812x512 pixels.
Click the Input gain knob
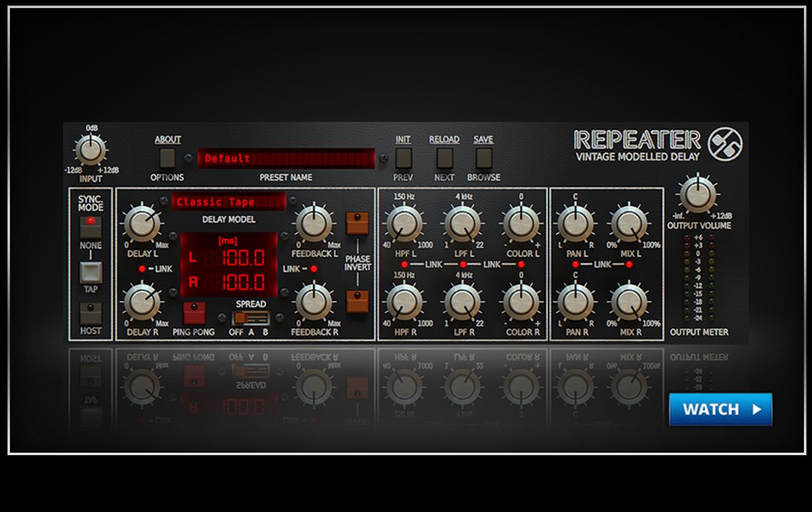point(90,150)
